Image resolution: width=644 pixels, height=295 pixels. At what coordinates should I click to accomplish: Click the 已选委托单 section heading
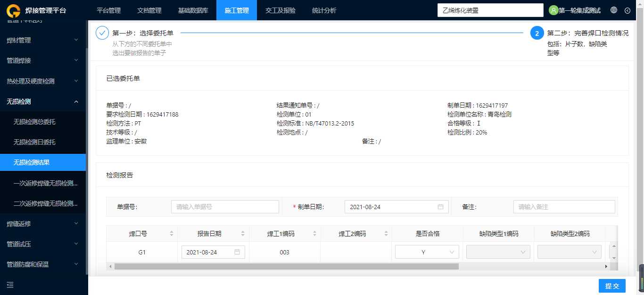[123, 78]
